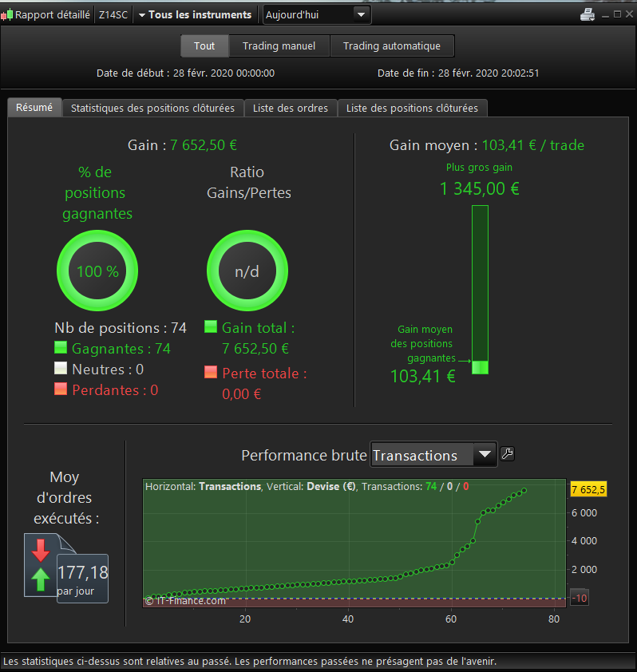This screenshot has height=672, width=637.
Task: Click the 'Date de début' text line
Action: (x=186, y=73)
